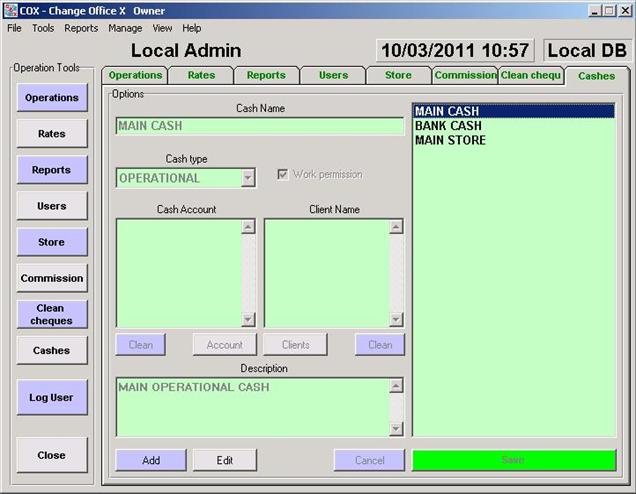The image size is (636, 494).
Task: Click the Close button in sidebar
Action: click(51, 455)
